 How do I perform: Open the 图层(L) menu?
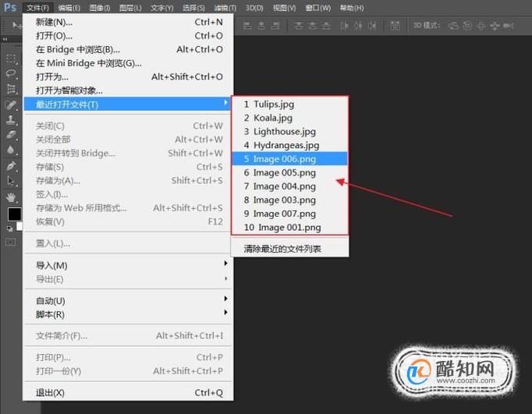130,8
